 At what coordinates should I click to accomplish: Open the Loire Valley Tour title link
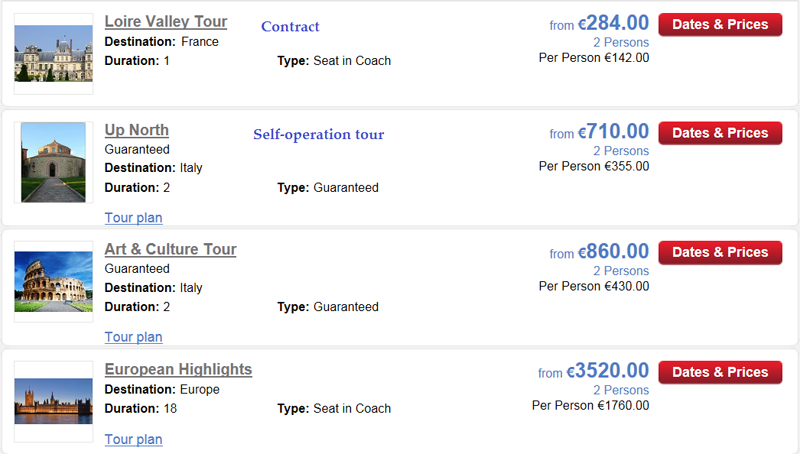[166, 21]
